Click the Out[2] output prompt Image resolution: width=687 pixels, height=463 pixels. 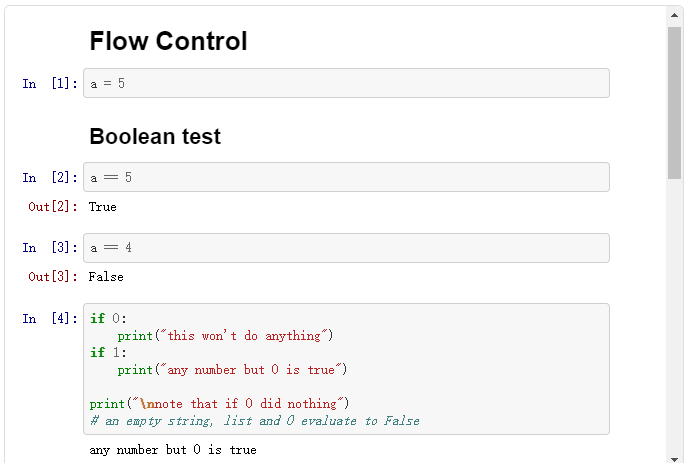pos(53,207)
